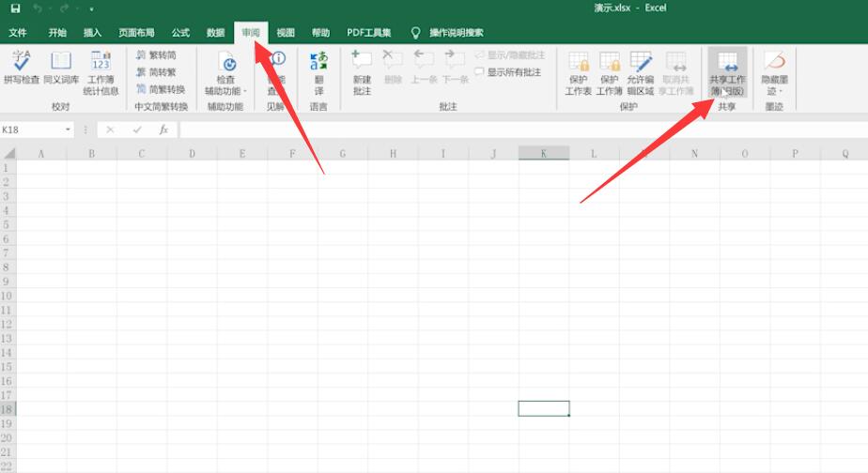Toggle 显示/隐藏批注

(510, 54)
